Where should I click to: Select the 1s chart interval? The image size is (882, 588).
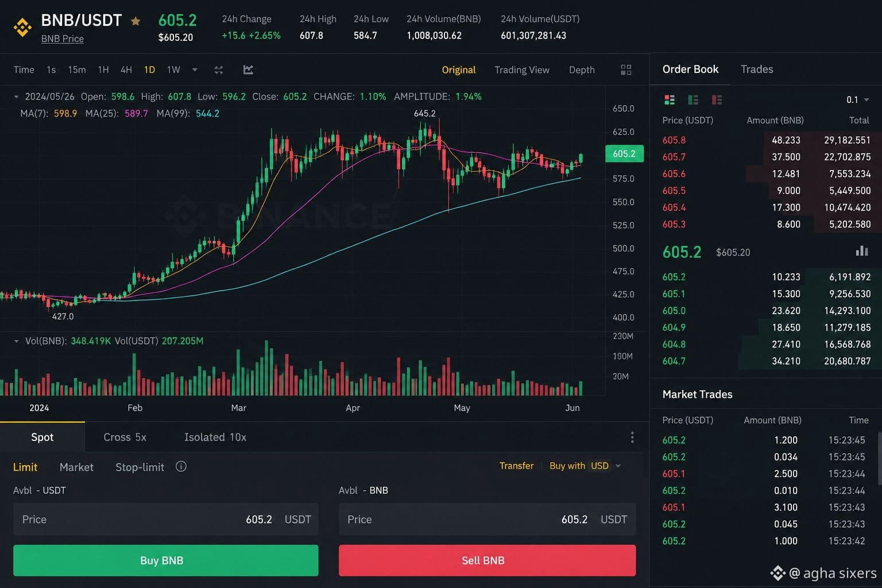51,69
